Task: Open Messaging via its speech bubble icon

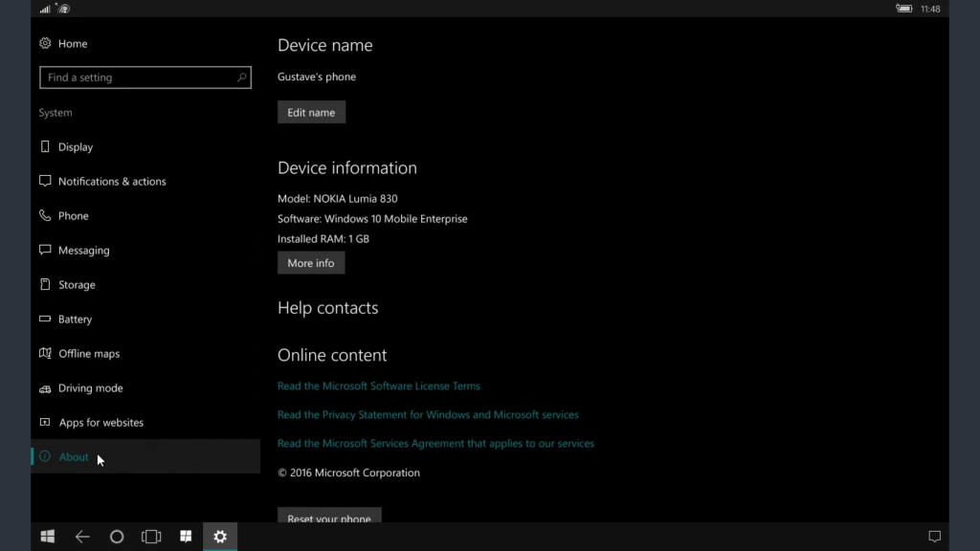Action: (45, 250)
